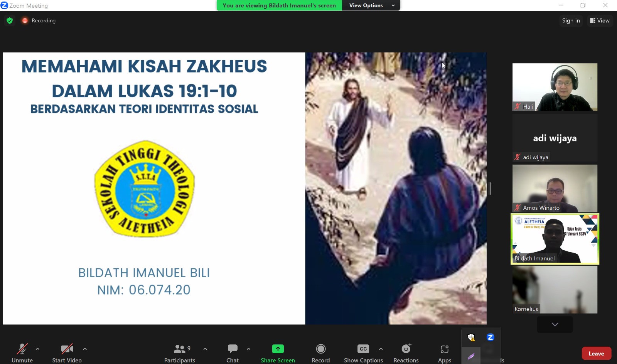Image resolution: width=617 pixels, height=364 pixels.
Task: Select adi wijaya's participant tile
Action: (555, 138)
